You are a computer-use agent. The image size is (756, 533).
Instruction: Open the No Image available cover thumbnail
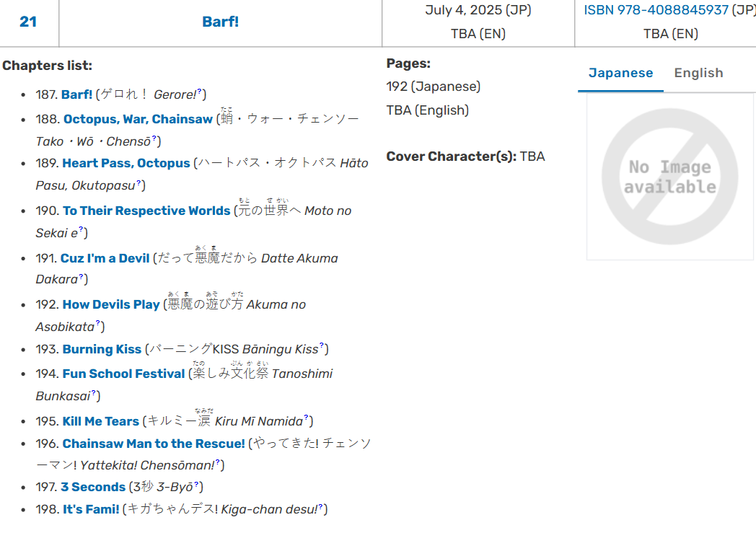(669, 177)
